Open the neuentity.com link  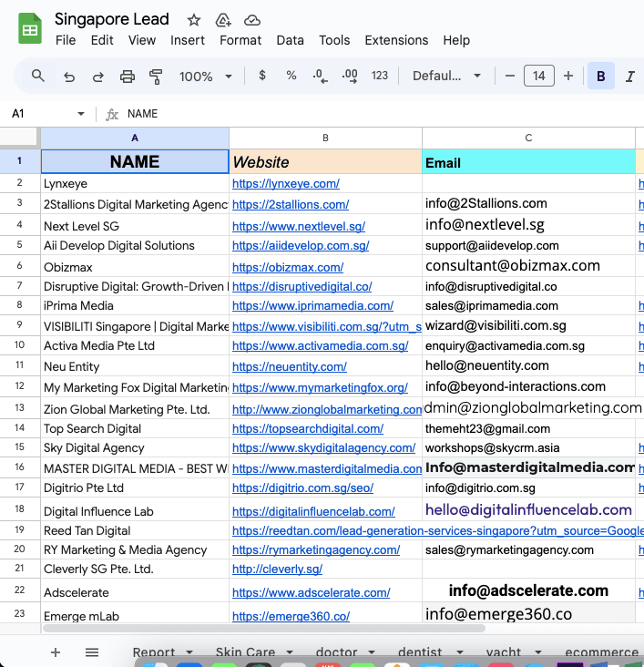pyautogui.click(x=290, y=366)
